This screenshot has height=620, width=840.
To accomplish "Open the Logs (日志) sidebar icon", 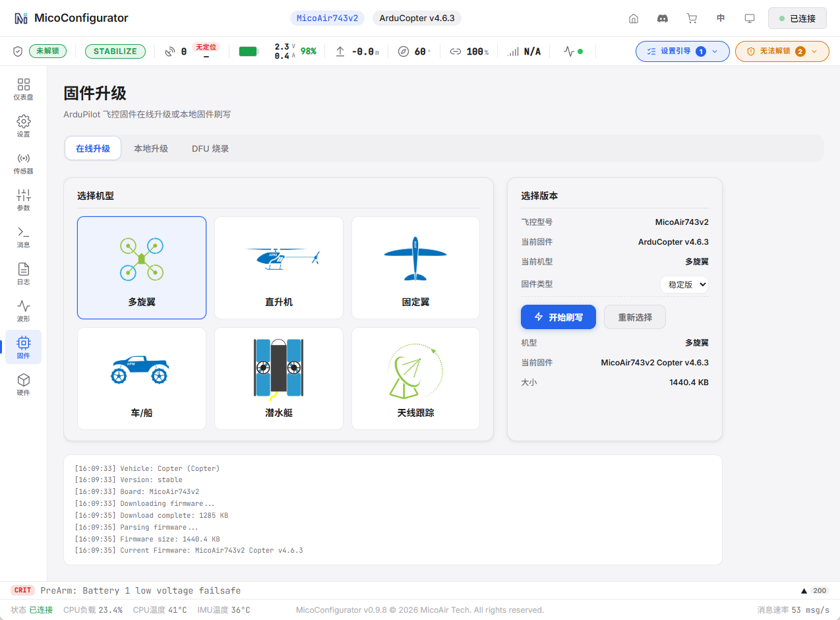I will coord(24,274).
